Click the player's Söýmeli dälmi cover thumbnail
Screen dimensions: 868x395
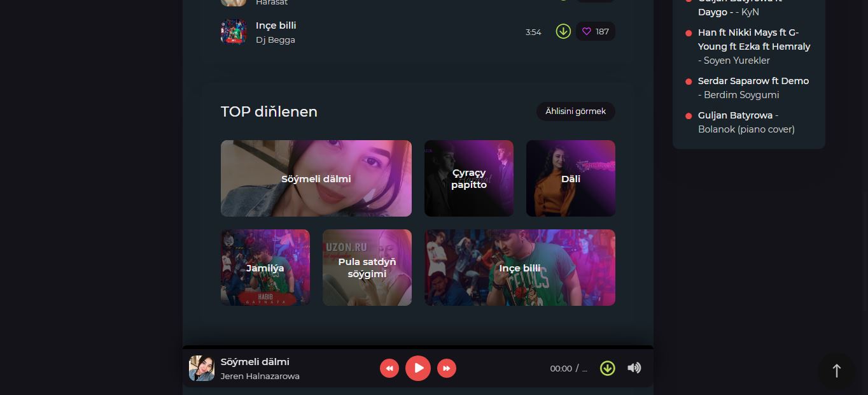pos(202,368)
